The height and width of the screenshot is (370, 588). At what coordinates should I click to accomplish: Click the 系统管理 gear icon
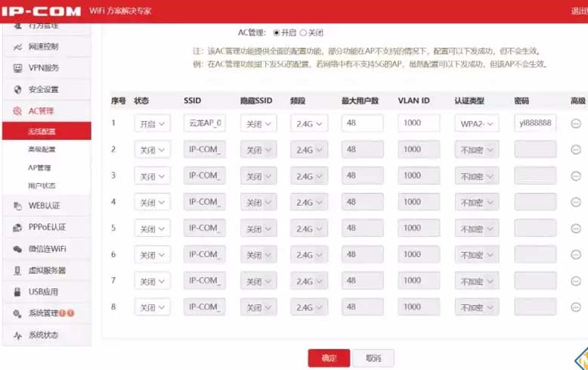click(17, 313)
